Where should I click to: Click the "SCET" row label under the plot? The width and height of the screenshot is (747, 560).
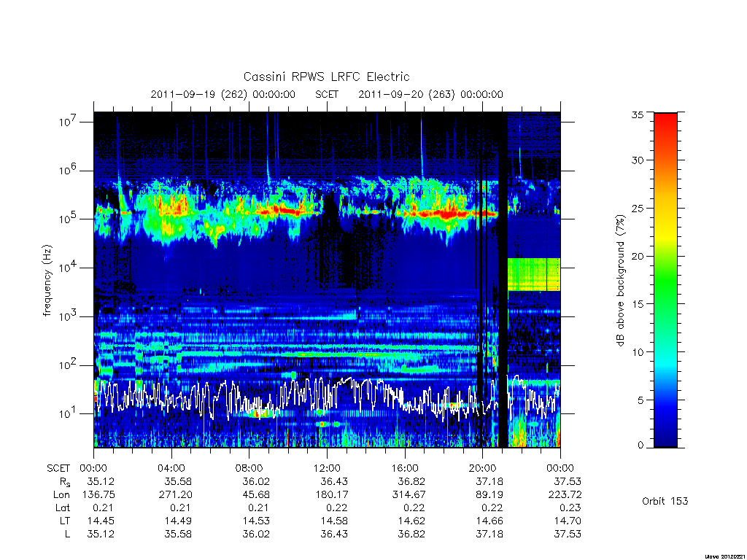click(58, 468)
